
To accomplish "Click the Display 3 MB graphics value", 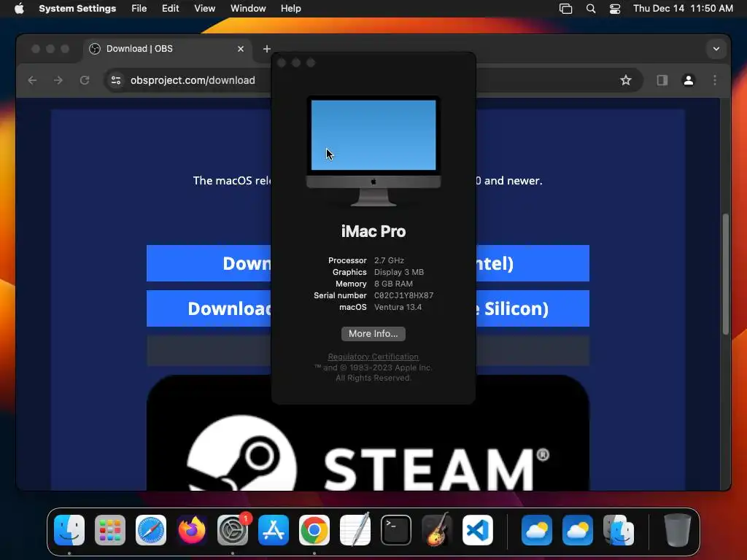I will click(x=399, y=272).
